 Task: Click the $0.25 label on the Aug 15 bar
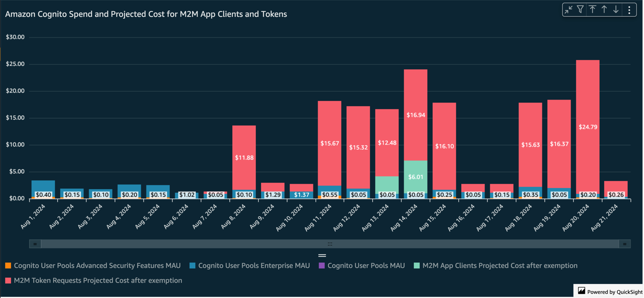click(x=444, y=195)
